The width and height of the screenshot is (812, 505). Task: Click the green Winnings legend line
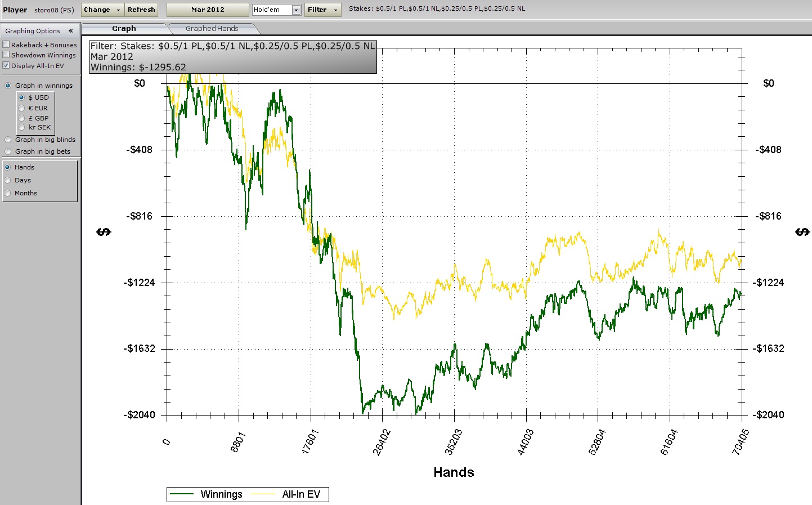coord(182,494)
